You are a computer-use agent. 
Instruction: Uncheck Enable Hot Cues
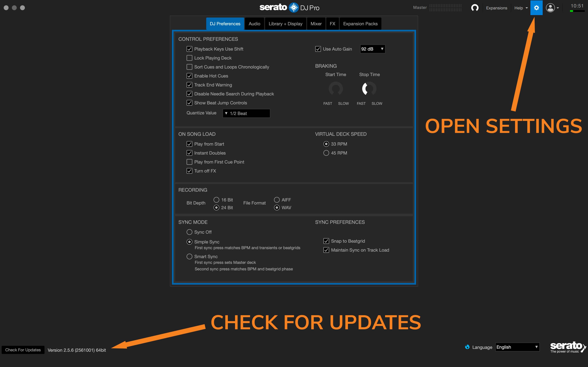click(x=189, y=76)
